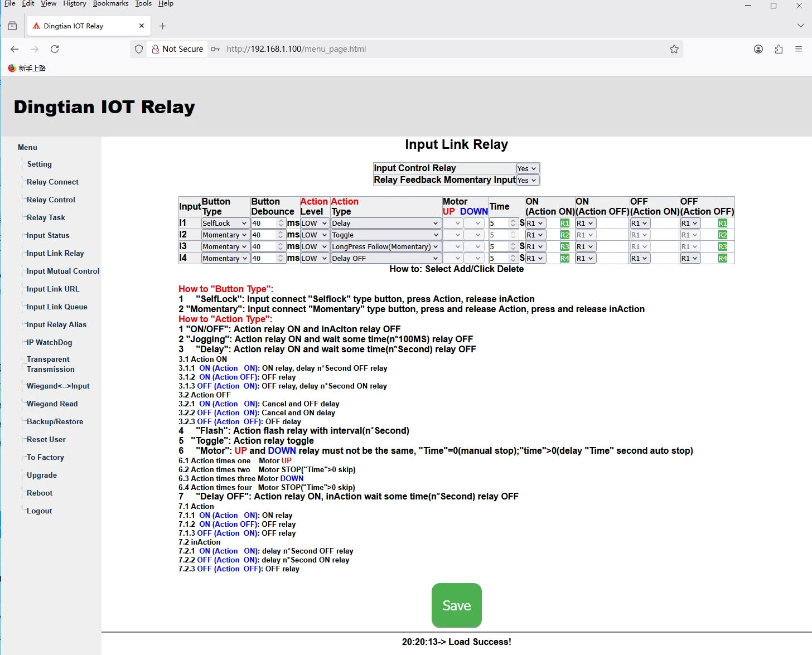Open the Input Control Relay Yes dropdown
This screenshot has width=812, height=655.
[x=528, y=168]
